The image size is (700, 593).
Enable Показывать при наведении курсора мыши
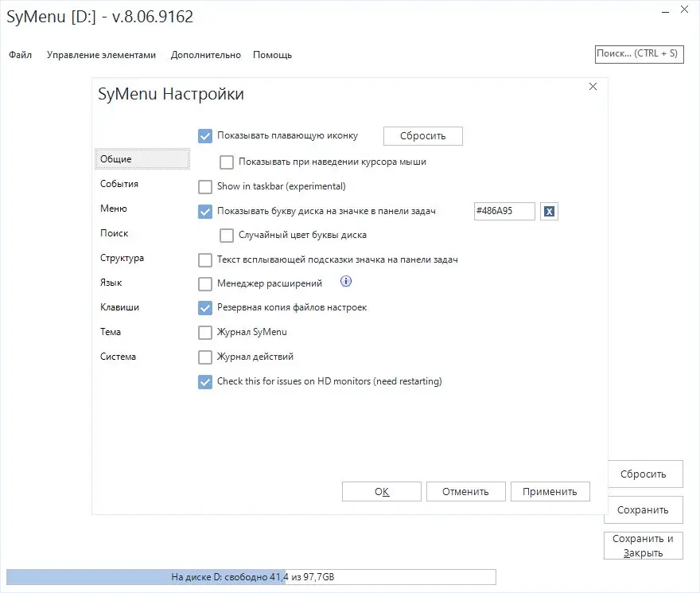[227, 162]
